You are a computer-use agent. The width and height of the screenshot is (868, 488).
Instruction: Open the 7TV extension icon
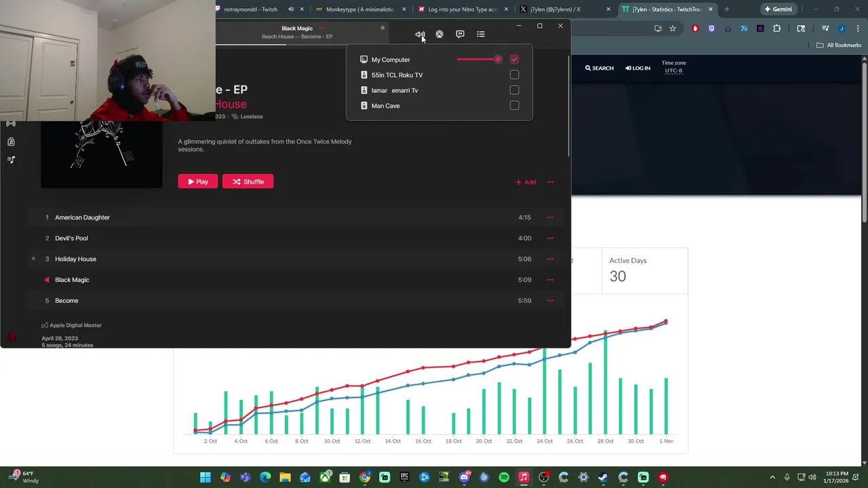click(744, 28)
